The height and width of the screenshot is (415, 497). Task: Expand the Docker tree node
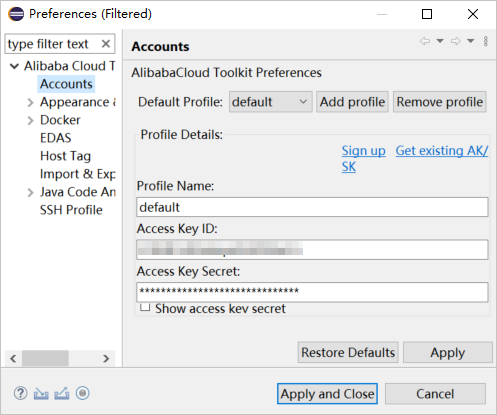30,120
